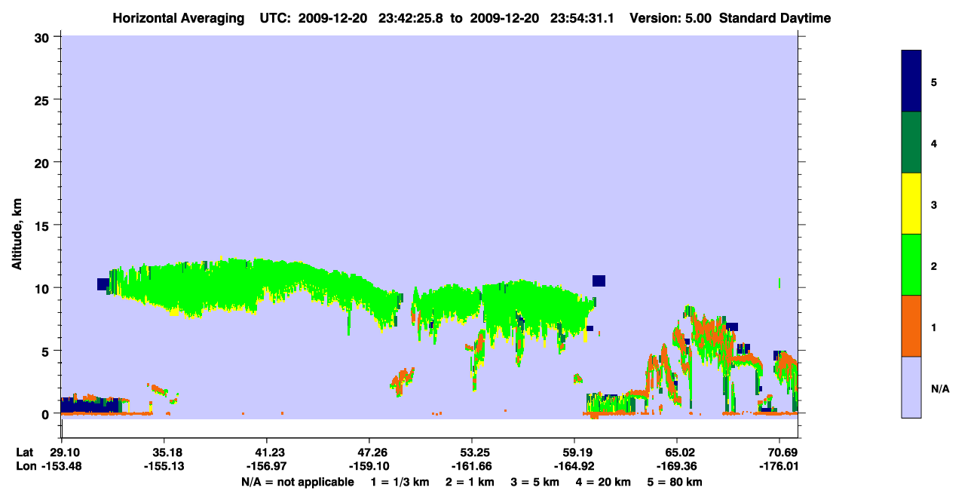Click the dark blue square near 10 km at left
The height and width of the screenshot is (503, 980).
click(103, 284)
